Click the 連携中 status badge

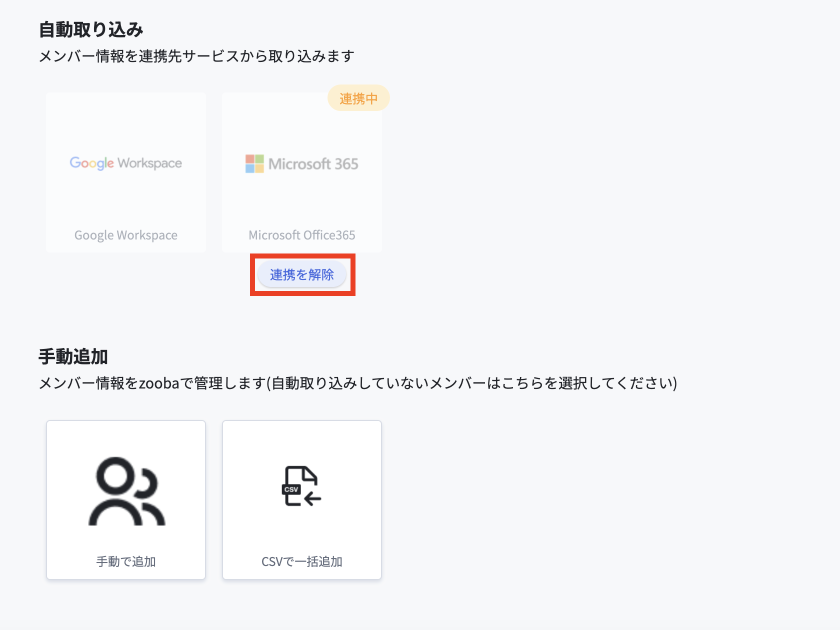[358, 98]
